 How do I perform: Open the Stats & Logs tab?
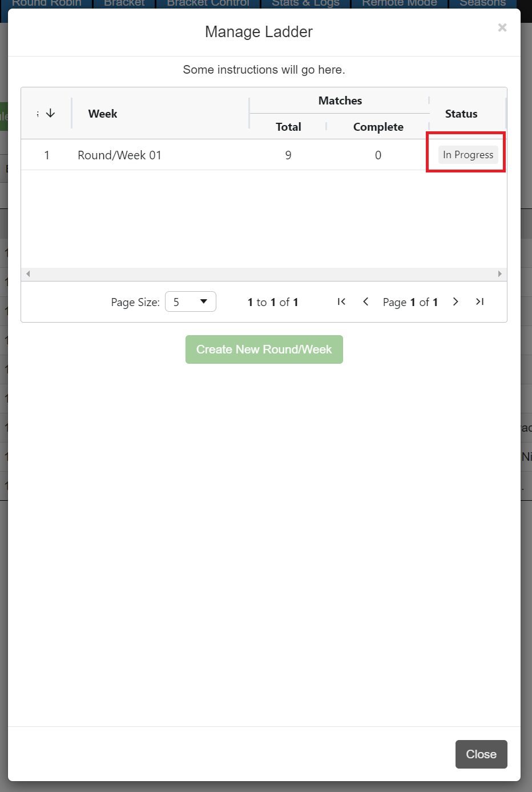[305, 3]
